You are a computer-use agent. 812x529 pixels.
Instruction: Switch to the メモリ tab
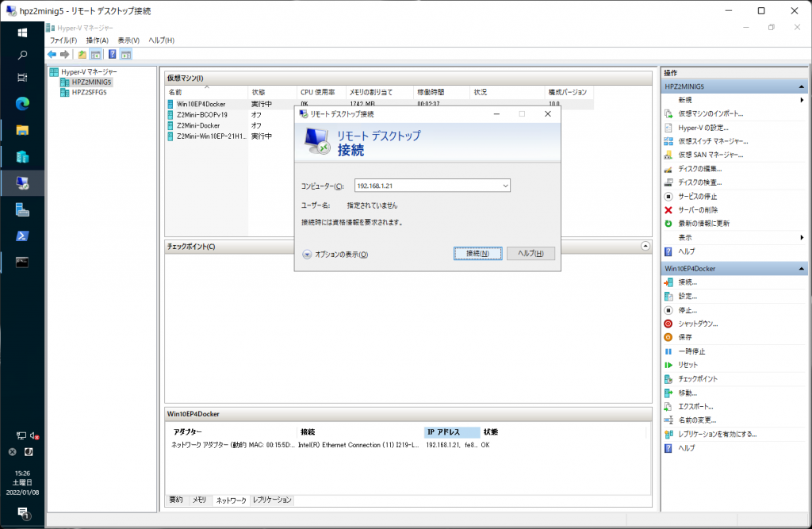pyautogui.click(x=199, y=500)
